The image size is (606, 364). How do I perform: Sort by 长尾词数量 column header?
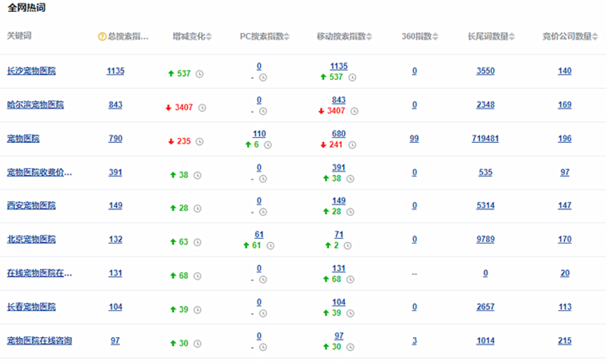coord(512,36)
